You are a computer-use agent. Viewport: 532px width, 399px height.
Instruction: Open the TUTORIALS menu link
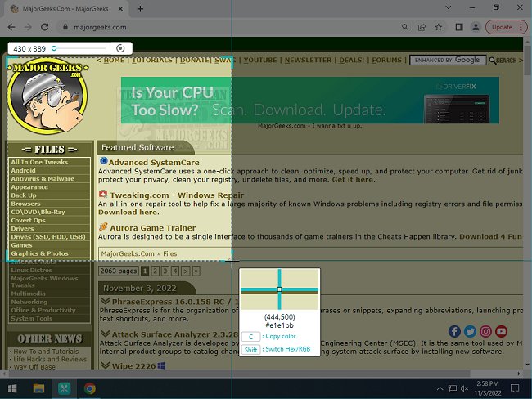point(152,60)
